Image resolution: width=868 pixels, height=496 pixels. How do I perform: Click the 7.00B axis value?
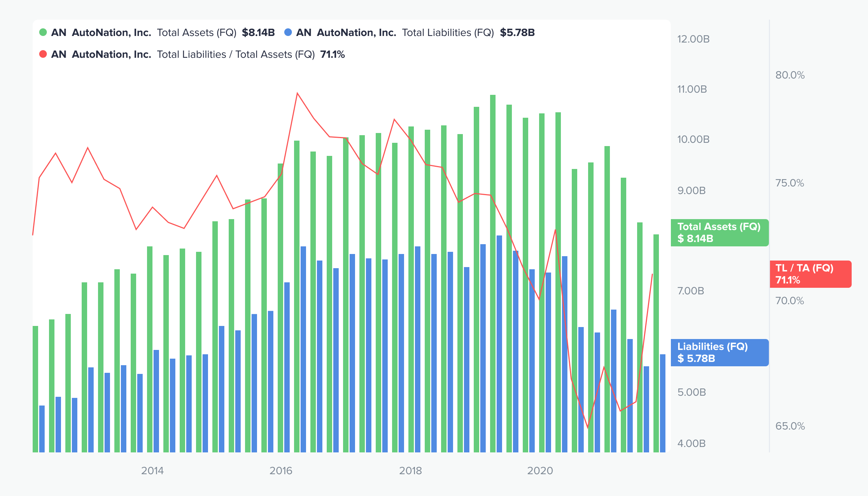[691, 291]
